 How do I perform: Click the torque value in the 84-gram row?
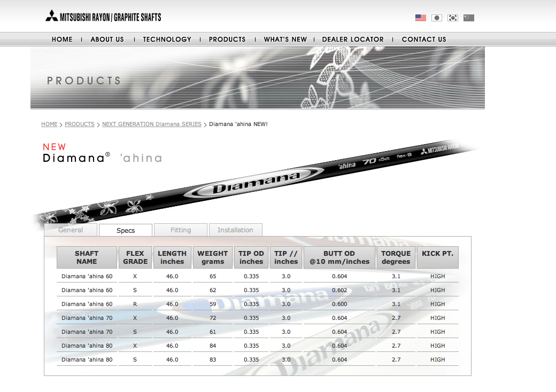pos(396,346)
